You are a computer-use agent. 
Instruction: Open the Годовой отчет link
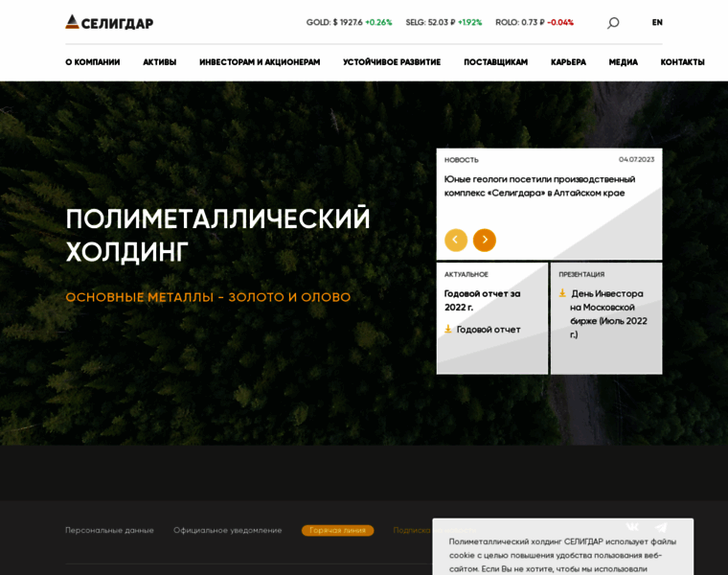(x=489, y=330)
